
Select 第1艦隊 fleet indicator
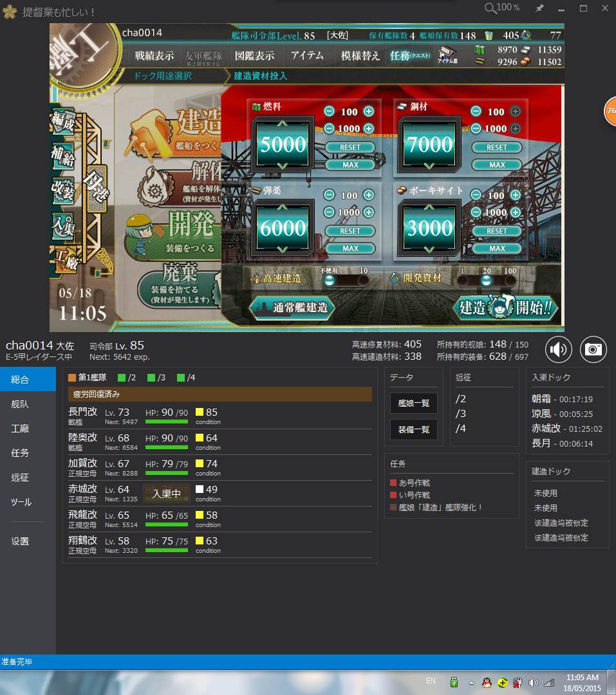(x=88, y=378)
